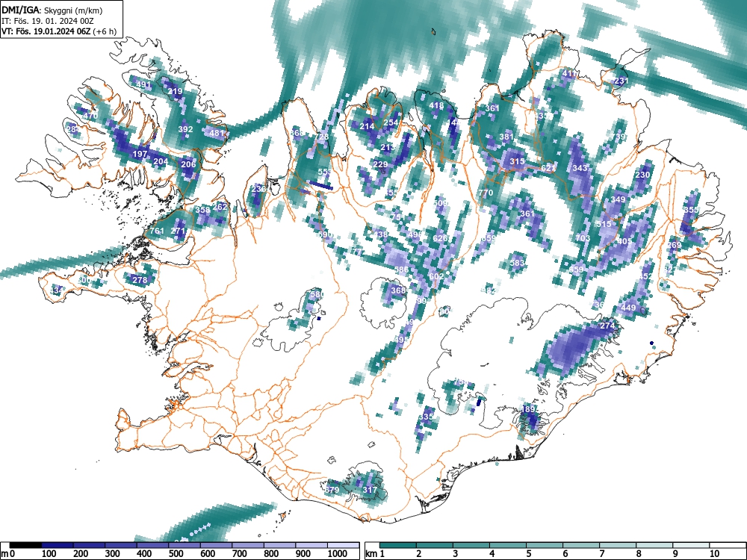
Task: Click the visibility value '278' on the map
Action: [x=140, y=280]
